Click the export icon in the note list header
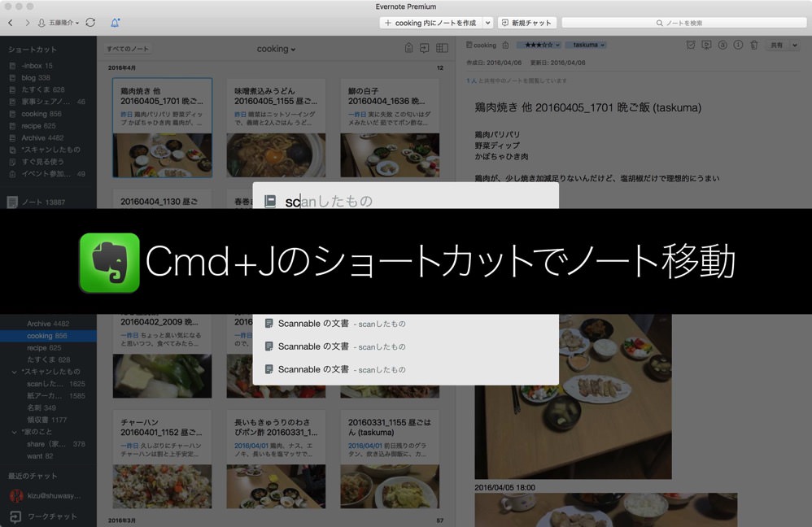812x527 pixels. point(424,49)
